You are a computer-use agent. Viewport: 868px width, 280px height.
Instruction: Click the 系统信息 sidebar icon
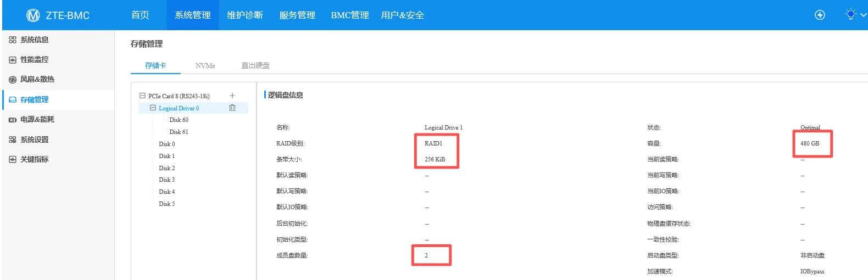click(x=13, y=40)
